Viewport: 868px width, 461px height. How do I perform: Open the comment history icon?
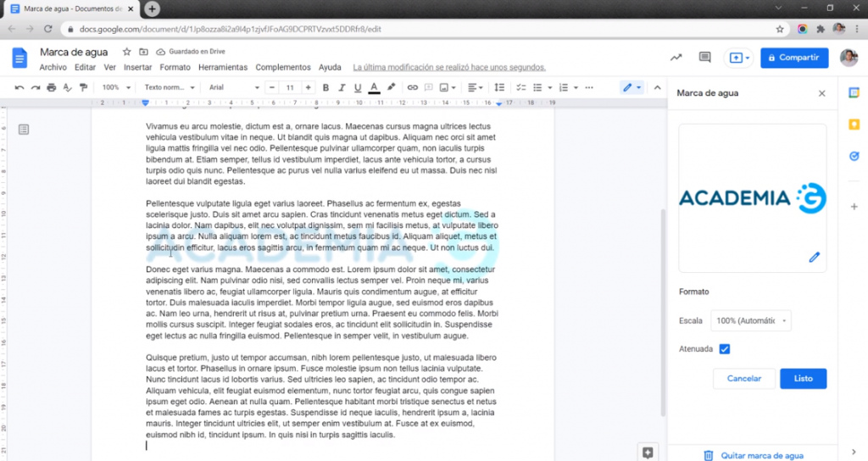[x=704, y=58]
